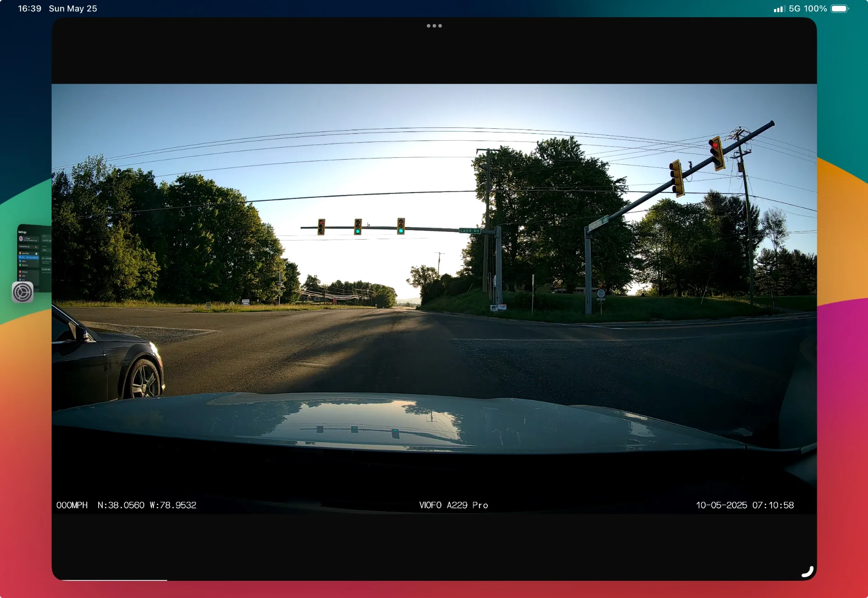
Task: Tap the 10-05-2025 07:10:58 timestamp
Action: (x=745, y=505)
